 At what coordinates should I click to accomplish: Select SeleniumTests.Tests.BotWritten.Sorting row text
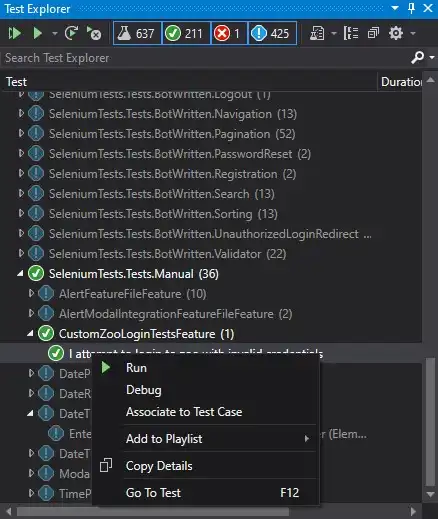click(x=163, y=214)
